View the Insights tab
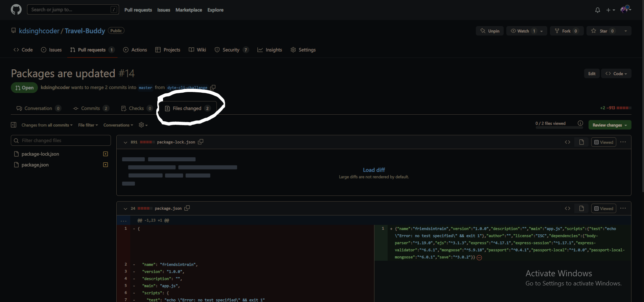 [270, 50]
